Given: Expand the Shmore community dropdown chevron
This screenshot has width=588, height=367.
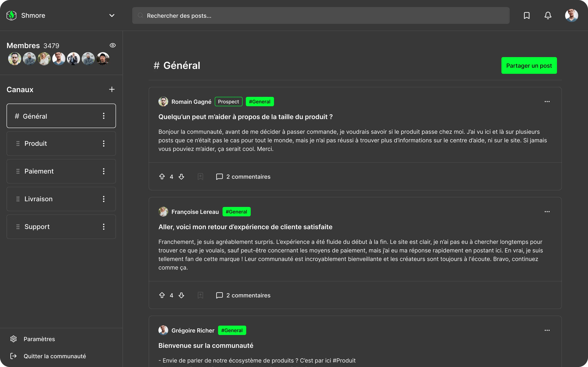Looking at the screenshot, I should point(112,15).
